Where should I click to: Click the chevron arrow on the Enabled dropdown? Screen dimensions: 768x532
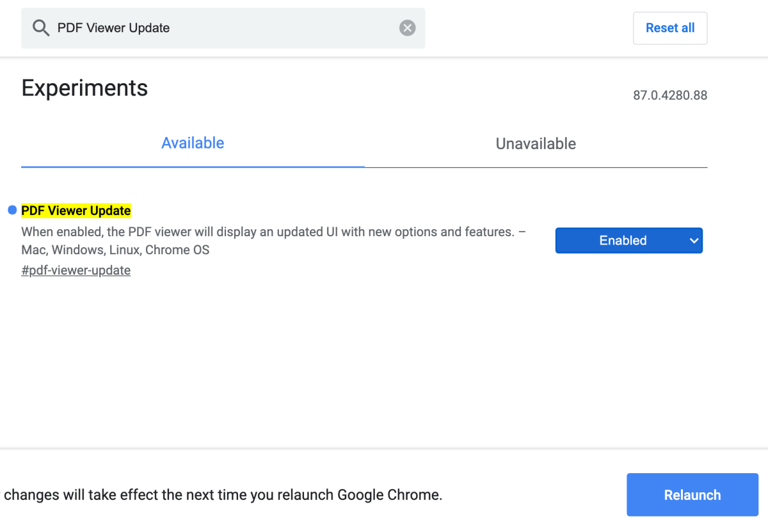(694, 241)
